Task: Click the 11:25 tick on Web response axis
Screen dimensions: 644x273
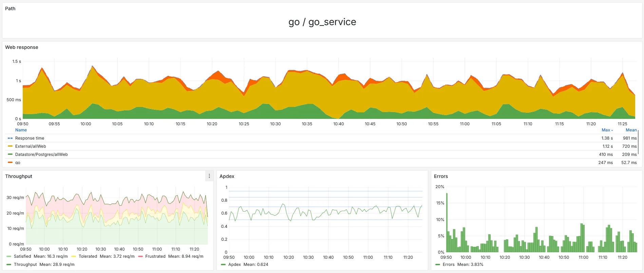Action: [623, 124]
